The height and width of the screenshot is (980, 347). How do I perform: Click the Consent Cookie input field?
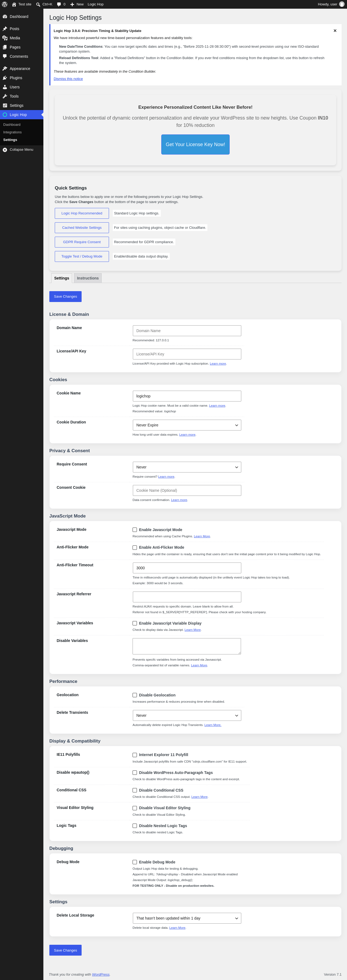pos(187,490)
